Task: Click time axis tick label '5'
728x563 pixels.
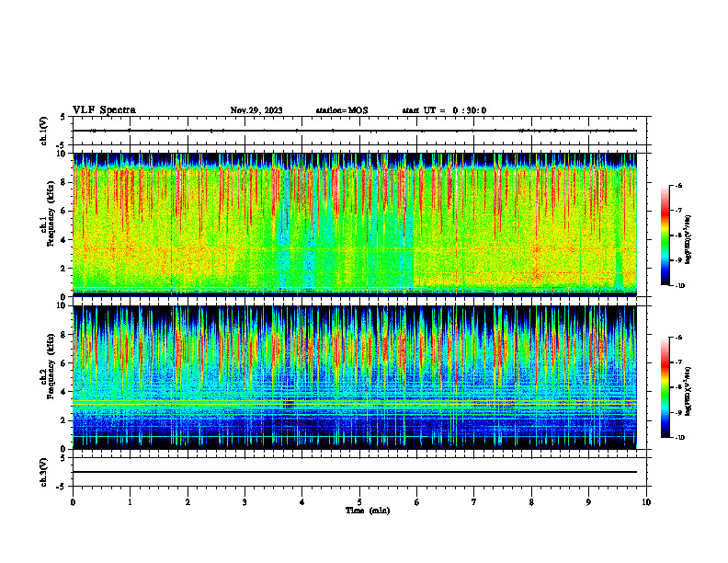Action: [x=359, y=502]
